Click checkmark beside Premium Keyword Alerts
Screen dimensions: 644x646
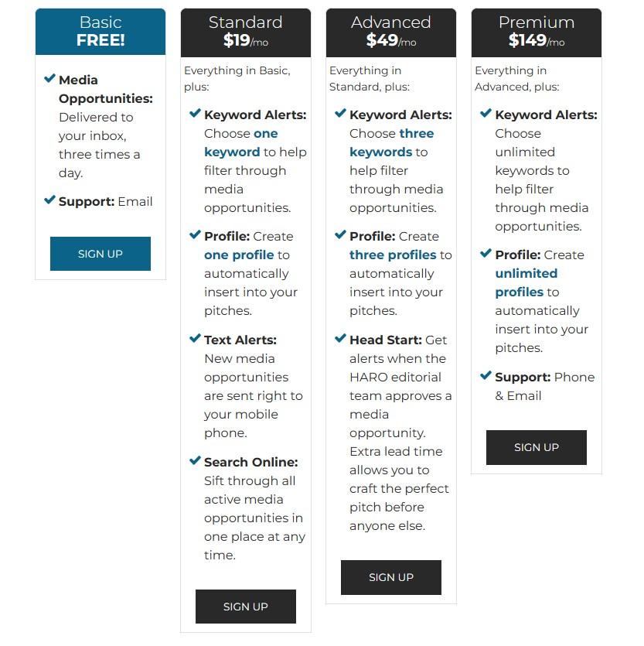point(486,114)
